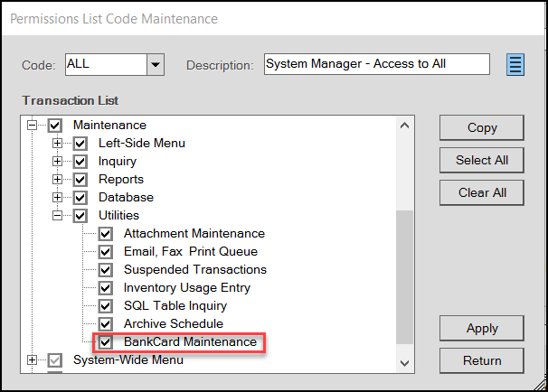The image size is (548, 392).
Task: Click the Copy button
Action: (x=482, y=127)
